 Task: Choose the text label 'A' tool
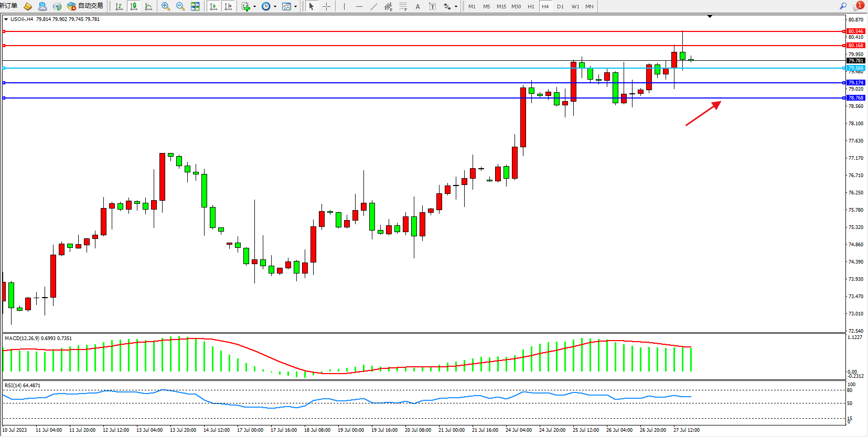pyautogui.click(x=417, y=6)
